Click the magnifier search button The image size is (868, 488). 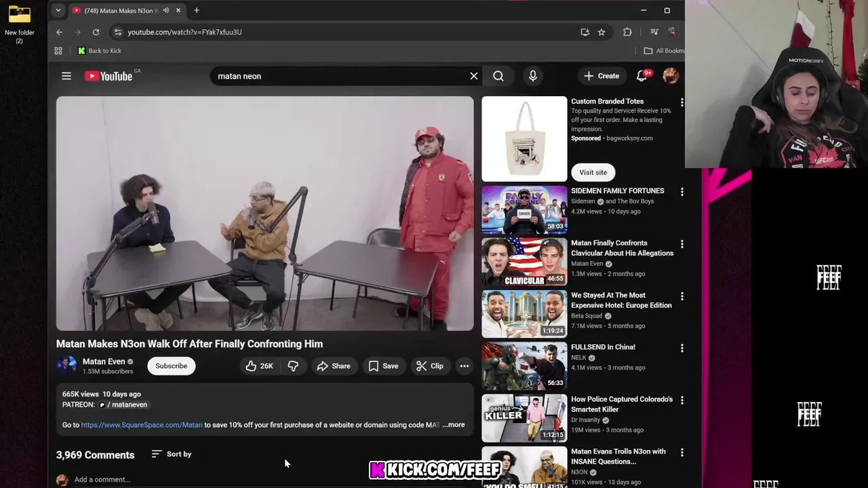498,76
